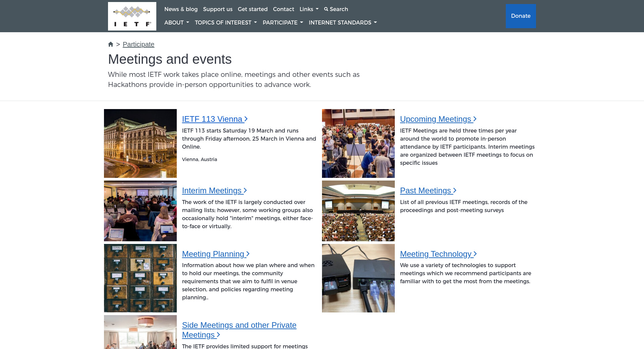The height and width of the screenshot is (349, 644).
Task: Click the Past Meetings plenary hall photo
Action: pos(358,211)
